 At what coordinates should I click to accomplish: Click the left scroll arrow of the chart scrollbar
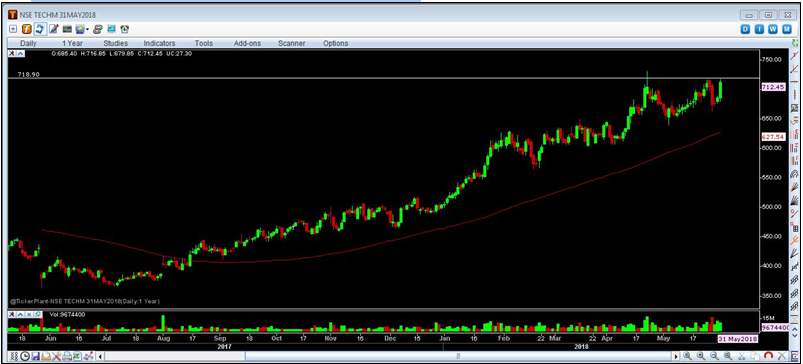tap(100, 357)
